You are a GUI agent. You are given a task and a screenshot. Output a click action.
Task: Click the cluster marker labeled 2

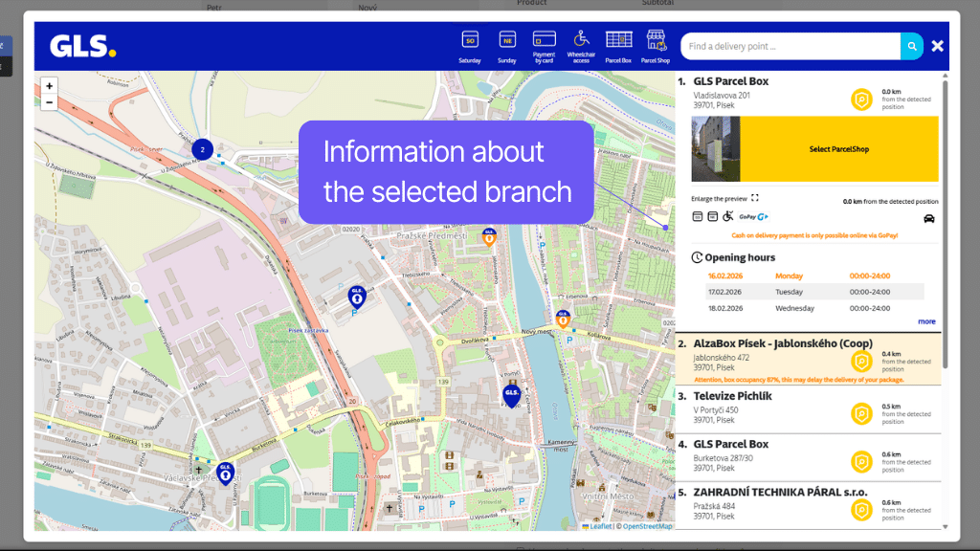[x=203, y=149]
